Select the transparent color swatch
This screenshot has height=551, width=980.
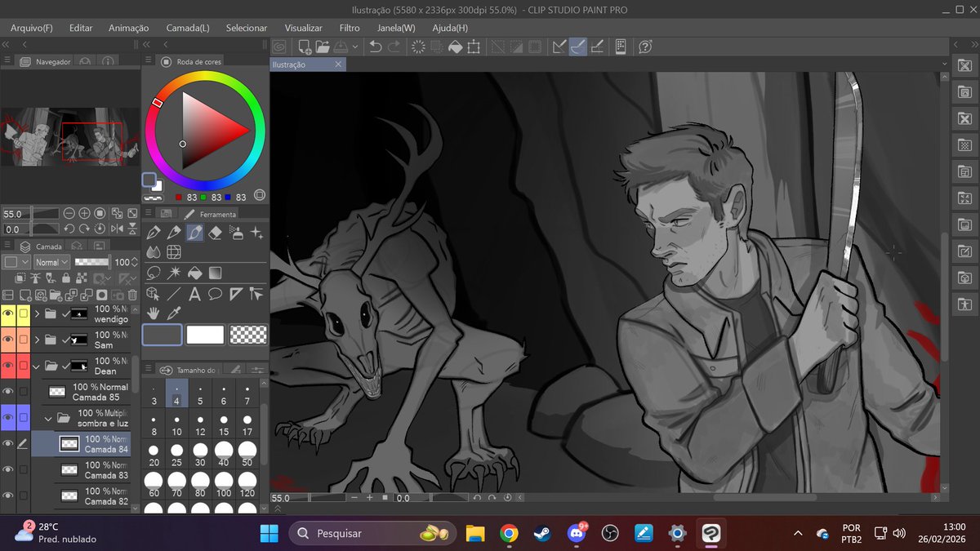tap(247, 334)
